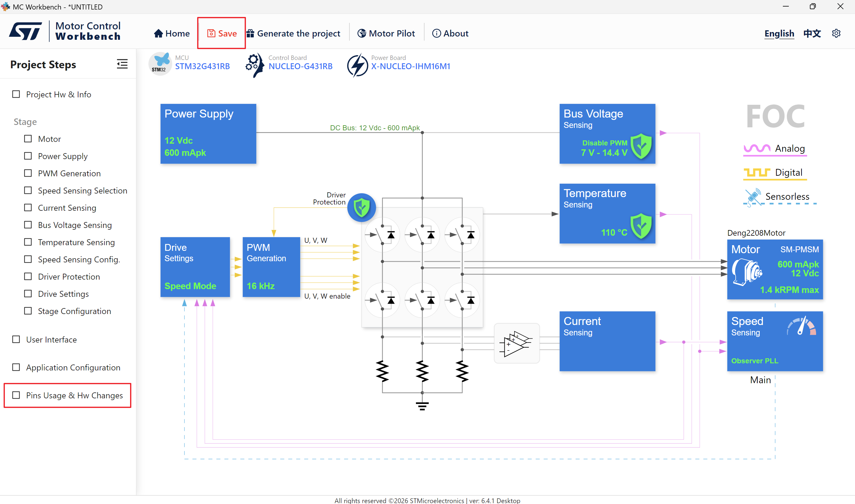Collapse the Project Steps sidebar icon
Screen dimensions: 855x504
pyautogui.click(x=122, y=64)
